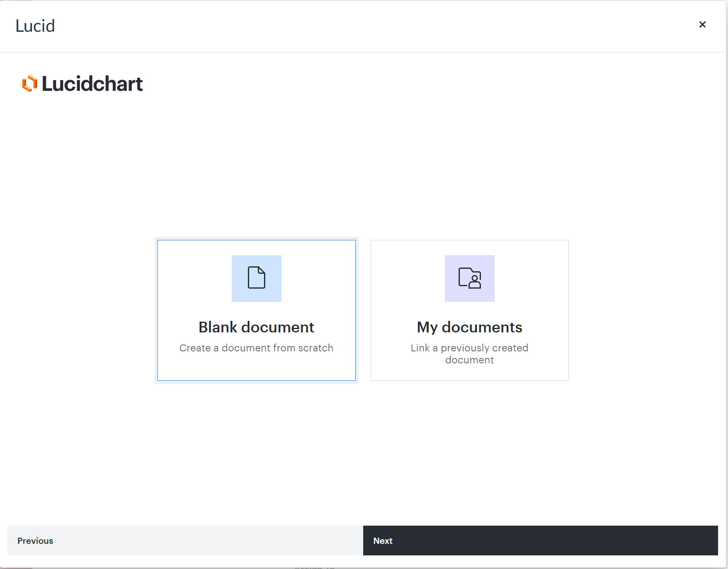The image size is (728, 569).
Task: Click the My documents folder icon
Action: click(469, 278)
